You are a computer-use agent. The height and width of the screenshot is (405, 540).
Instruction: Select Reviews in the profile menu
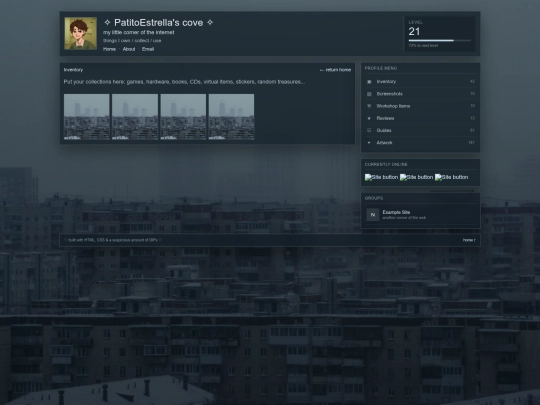click(x=420, y=118)
